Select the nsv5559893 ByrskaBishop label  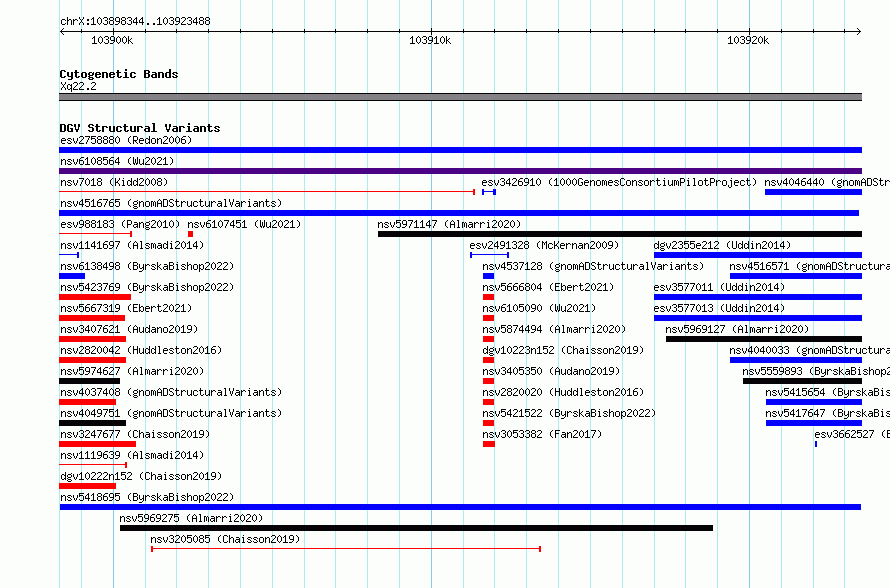(816, 371)
